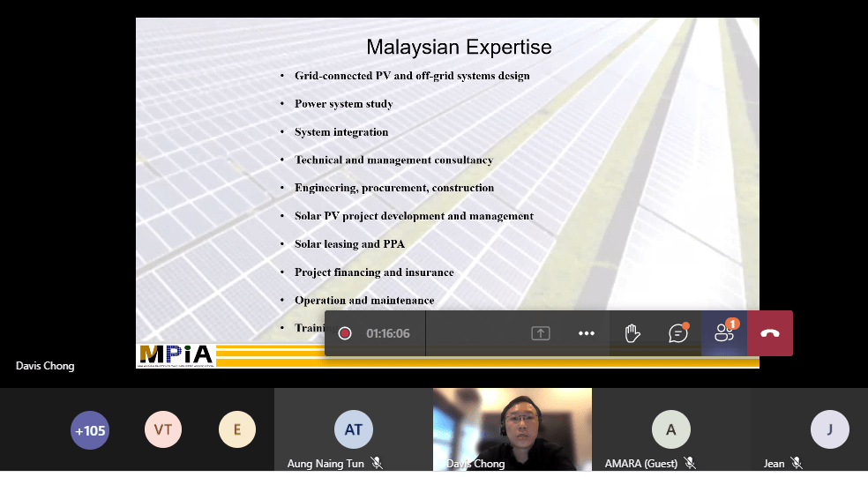The width and height of the screenshot is (868, 477).
Task: Click Aung Naing Tun's AT avatar
Action: (353, 429)
